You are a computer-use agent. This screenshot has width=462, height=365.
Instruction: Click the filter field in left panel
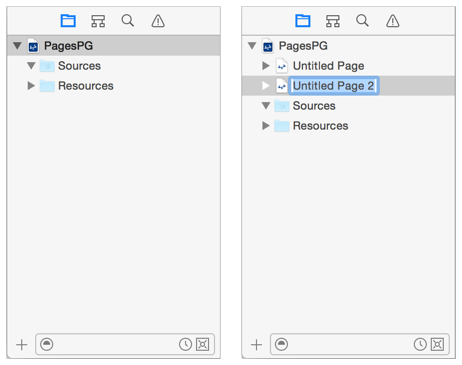[x=125, y=344]
